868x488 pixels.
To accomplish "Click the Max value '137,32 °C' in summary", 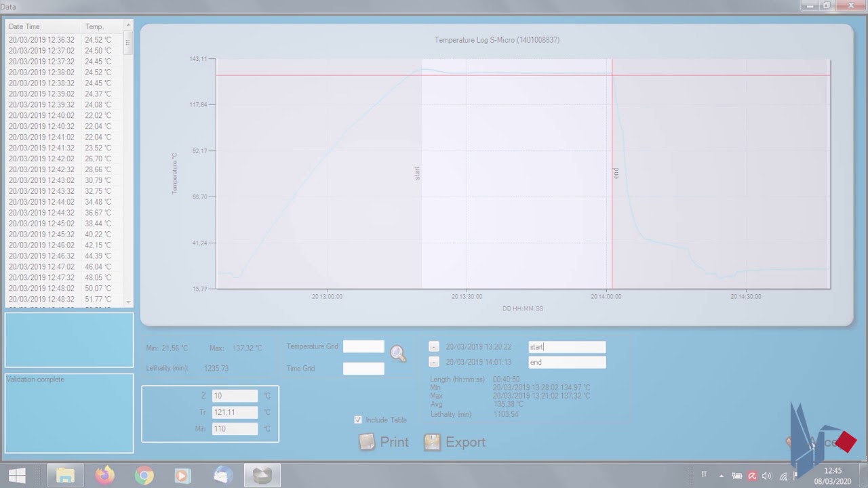I will [x=248, y=348].
